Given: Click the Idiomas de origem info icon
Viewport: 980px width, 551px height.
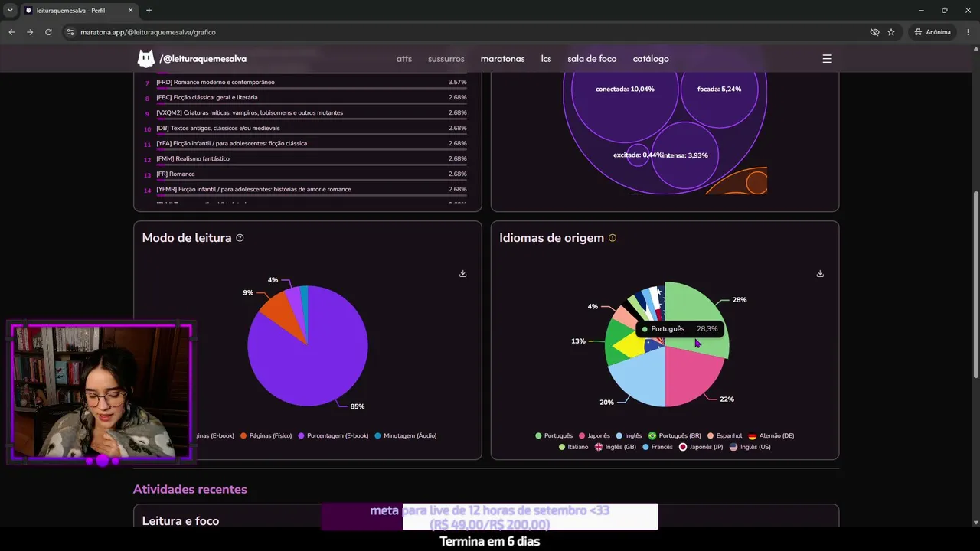Looking at the screenshot, I should [612, 238].
